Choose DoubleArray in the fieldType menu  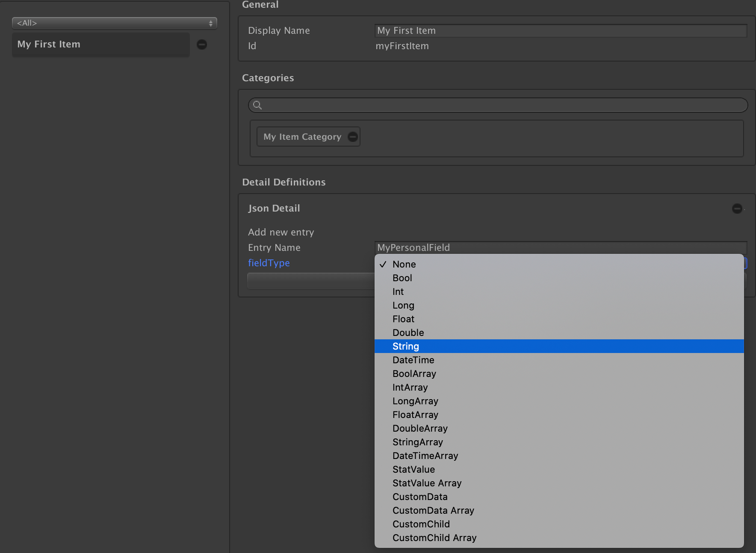point(559,428)
